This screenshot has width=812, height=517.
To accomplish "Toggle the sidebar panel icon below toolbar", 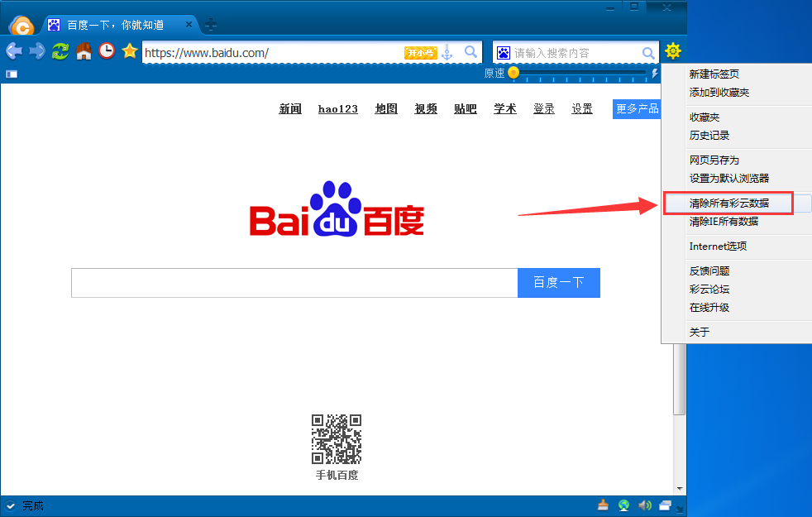I will pos(12,74).
